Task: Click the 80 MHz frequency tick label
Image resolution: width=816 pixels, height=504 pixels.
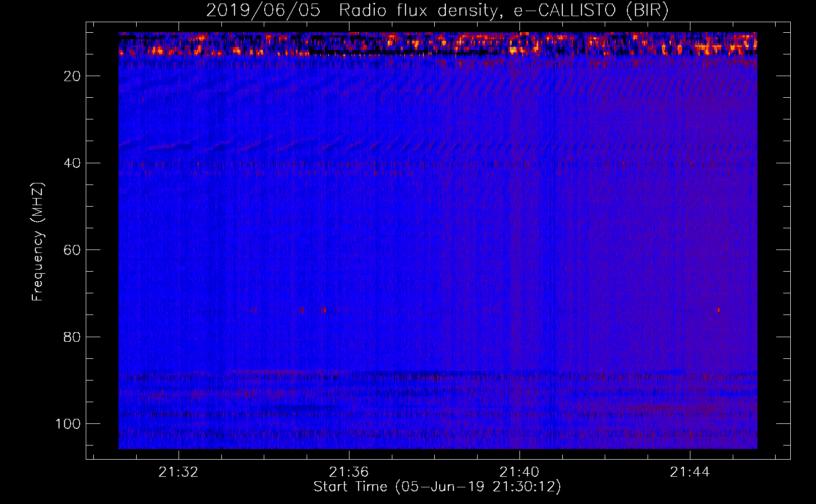Action: pos(72,337)
